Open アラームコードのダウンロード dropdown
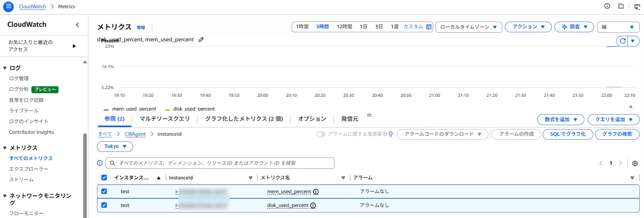Image resolution: width=644 pixels, height=218 pixels. tap(443, 134)
